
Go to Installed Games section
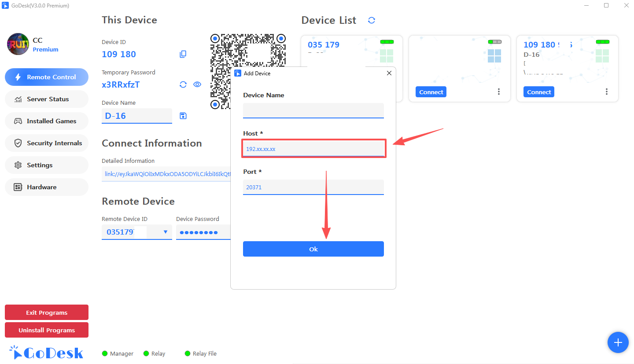click(x=47, y=121)
